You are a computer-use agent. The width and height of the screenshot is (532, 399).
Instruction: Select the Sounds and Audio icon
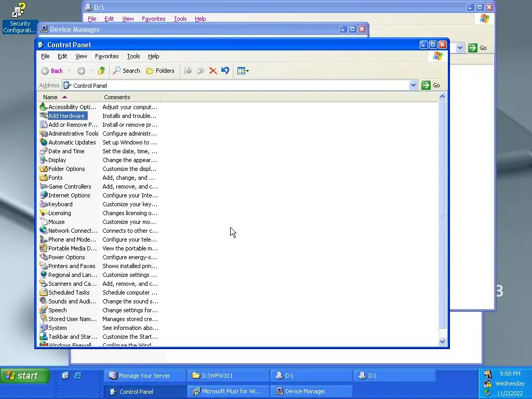click(x=44, y=301)
